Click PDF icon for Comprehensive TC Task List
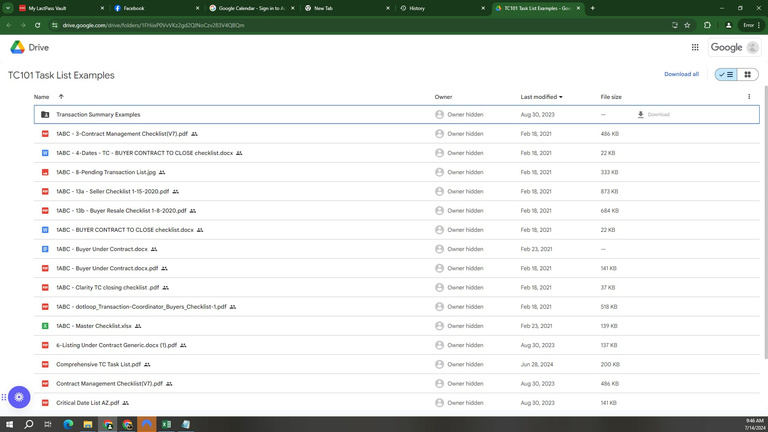This screenshot has height=432, width=768. pos(45,364)
